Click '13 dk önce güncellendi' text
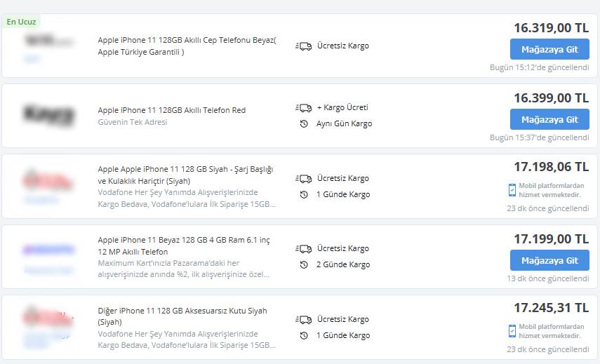600x364 pixels. pos(548,278)
